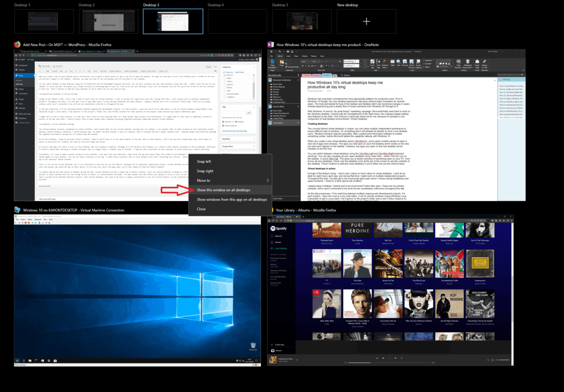
Task: Click Install App in the Spotify sidebar
Action: tap(278, 345)
